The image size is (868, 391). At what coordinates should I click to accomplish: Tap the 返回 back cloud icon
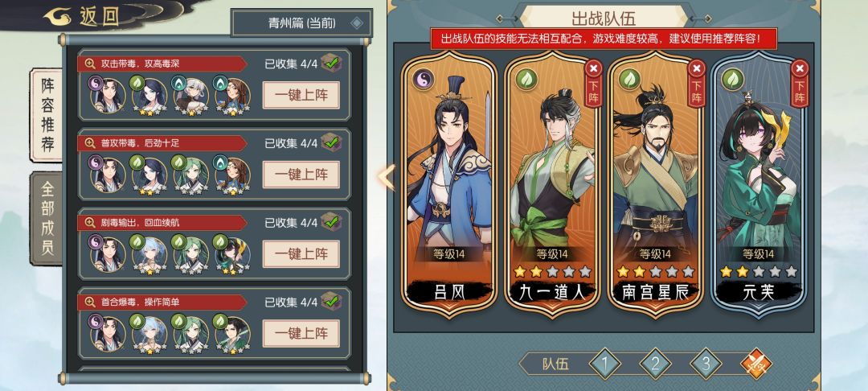click(58, 17)
